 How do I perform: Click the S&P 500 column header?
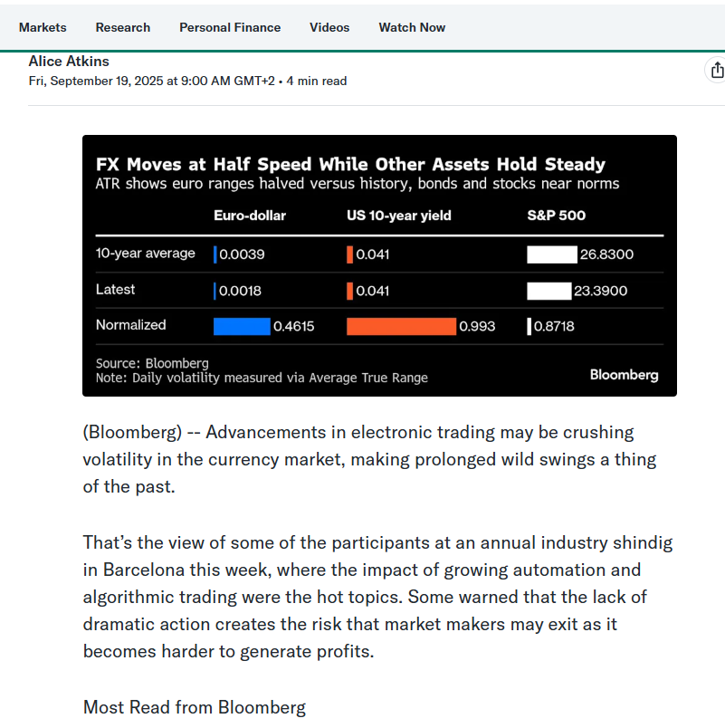[557, 216]
